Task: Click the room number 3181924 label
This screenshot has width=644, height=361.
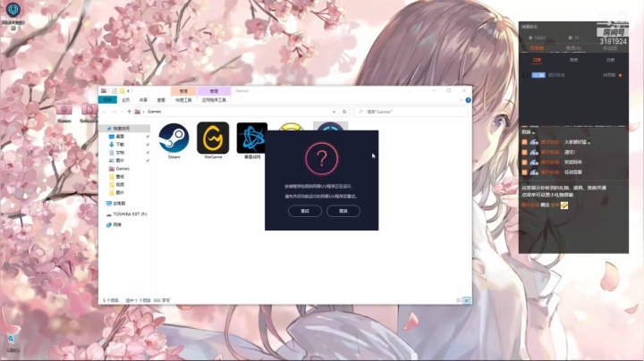Action: pos(613,41)
